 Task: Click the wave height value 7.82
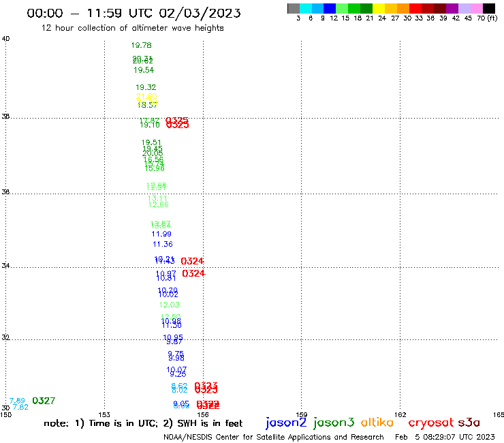20,408
